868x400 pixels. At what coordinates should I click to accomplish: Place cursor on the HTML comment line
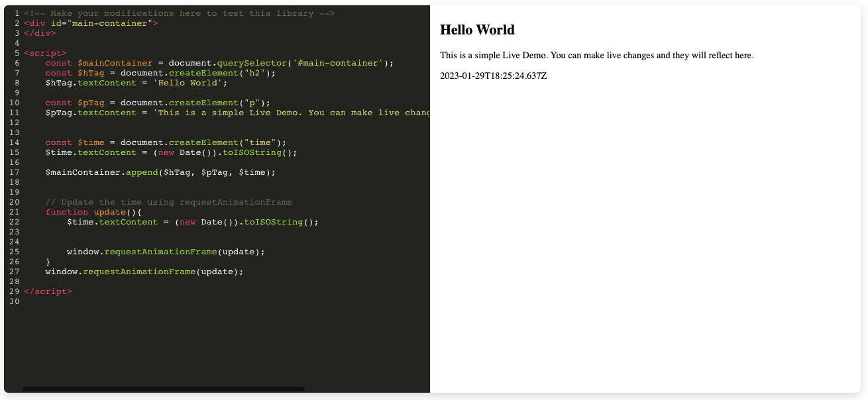[x=179, y=13]
